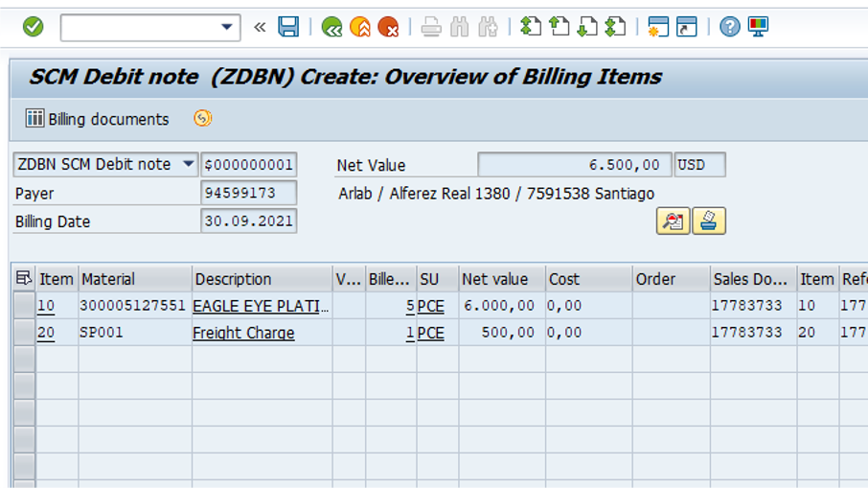
Task: Open Billing documents button
Action: click(x=97, y=119)
